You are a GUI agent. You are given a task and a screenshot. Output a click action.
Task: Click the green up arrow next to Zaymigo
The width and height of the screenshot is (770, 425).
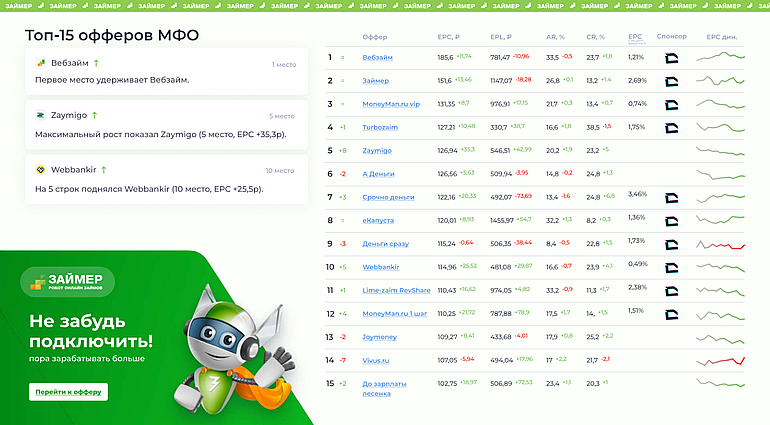[x=94, y=115]
